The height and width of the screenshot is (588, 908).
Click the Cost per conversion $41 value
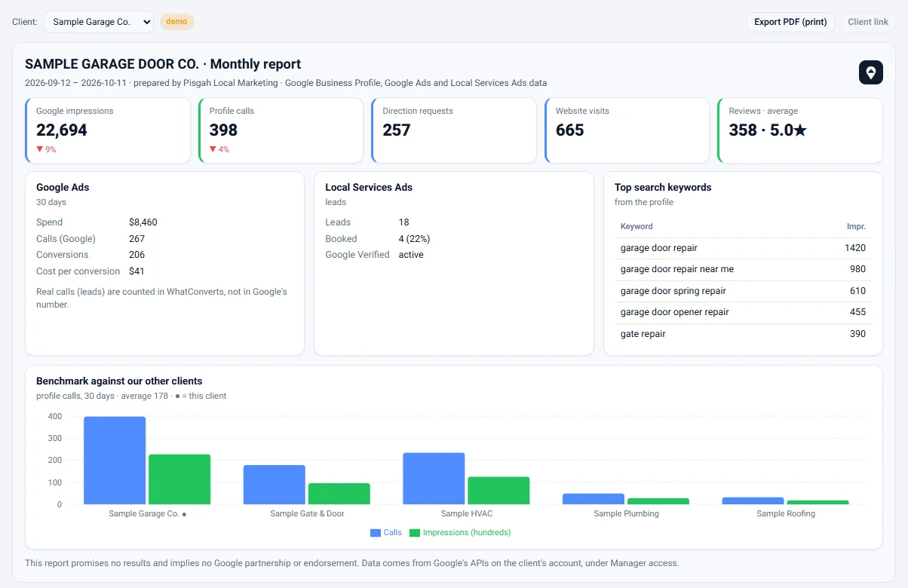(137, 271)
